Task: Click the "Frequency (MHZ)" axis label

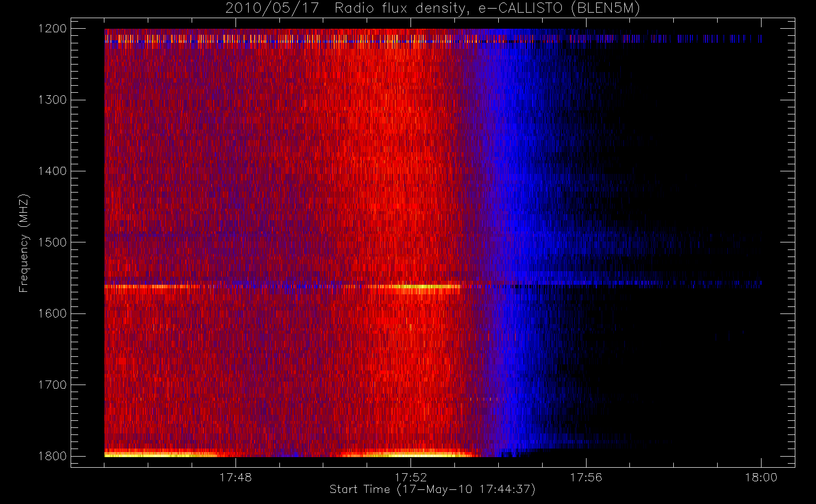Action: (x=24, y=243)
